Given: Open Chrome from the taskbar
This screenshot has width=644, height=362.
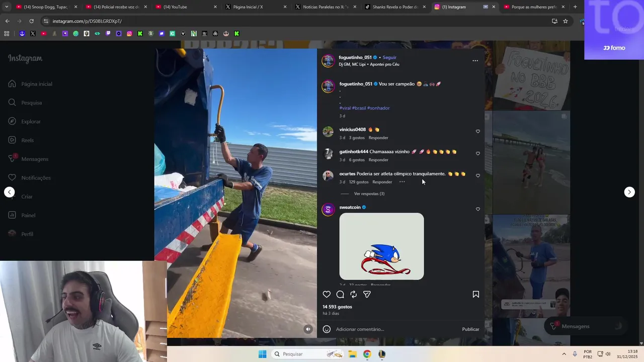Looking at the screenshot, I should tap(367, 354).
